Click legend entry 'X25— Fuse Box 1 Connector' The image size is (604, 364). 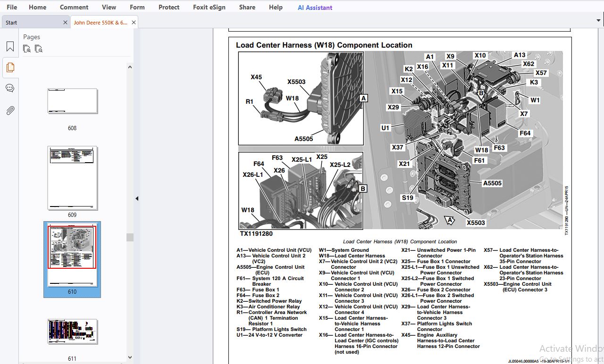point(436,262)
